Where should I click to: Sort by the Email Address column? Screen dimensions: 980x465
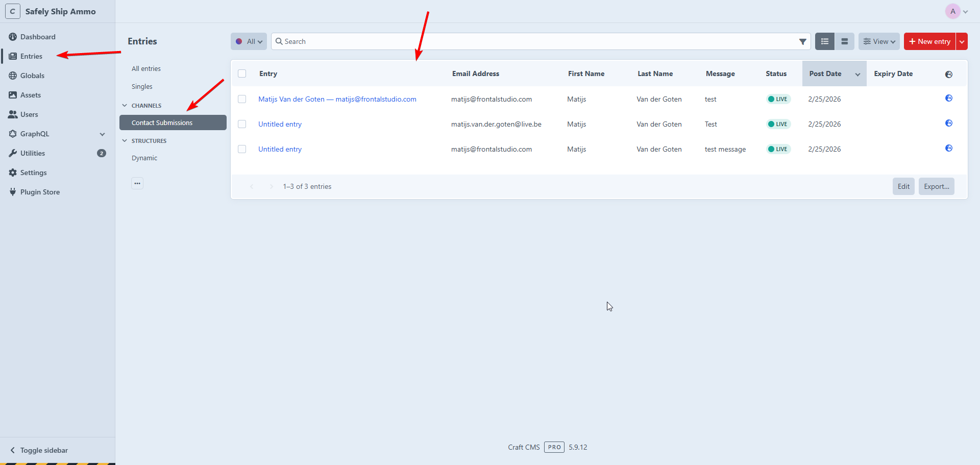[476, 74]
